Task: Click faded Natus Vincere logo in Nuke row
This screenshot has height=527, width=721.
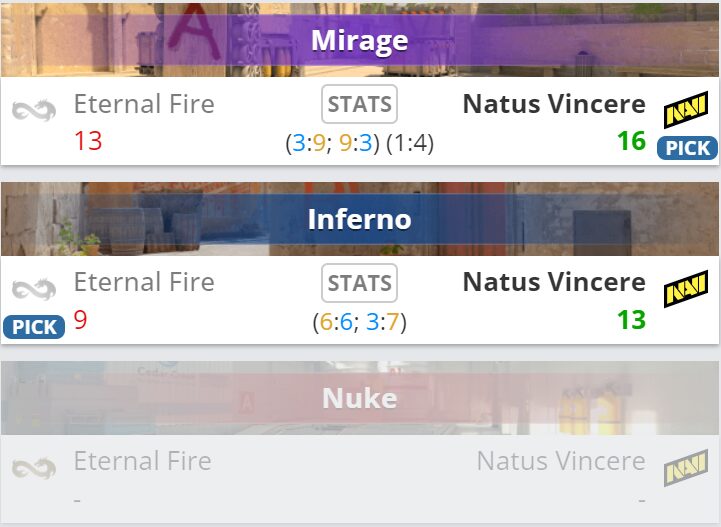Action: coord(686,467)
